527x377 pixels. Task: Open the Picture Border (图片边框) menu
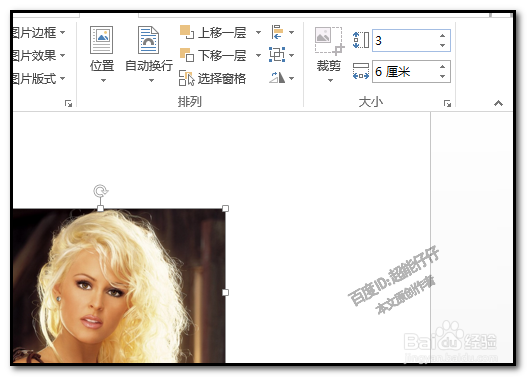pyautogui.click(x=39, y=33)
